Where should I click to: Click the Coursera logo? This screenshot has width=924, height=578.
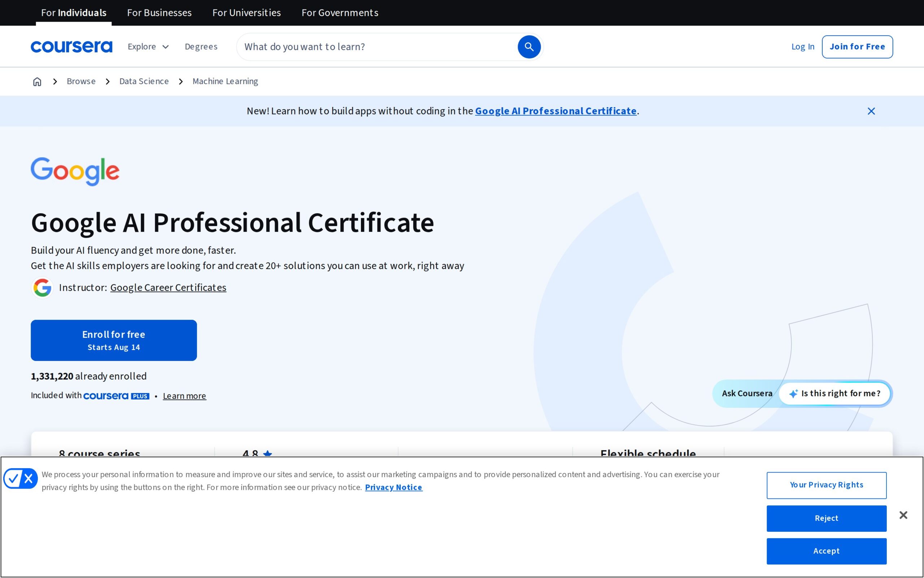point(71,47)
